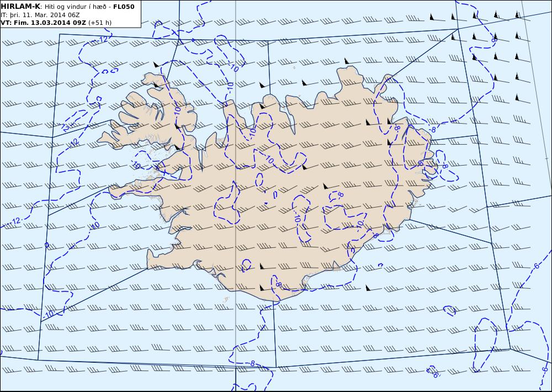
Task: Click the FL050 flight level label
Action: (124, 6)
